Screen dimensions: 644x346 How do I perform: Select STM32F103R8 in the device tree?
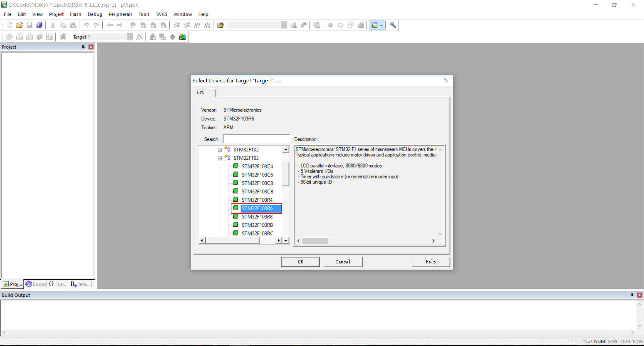point(257,217)
